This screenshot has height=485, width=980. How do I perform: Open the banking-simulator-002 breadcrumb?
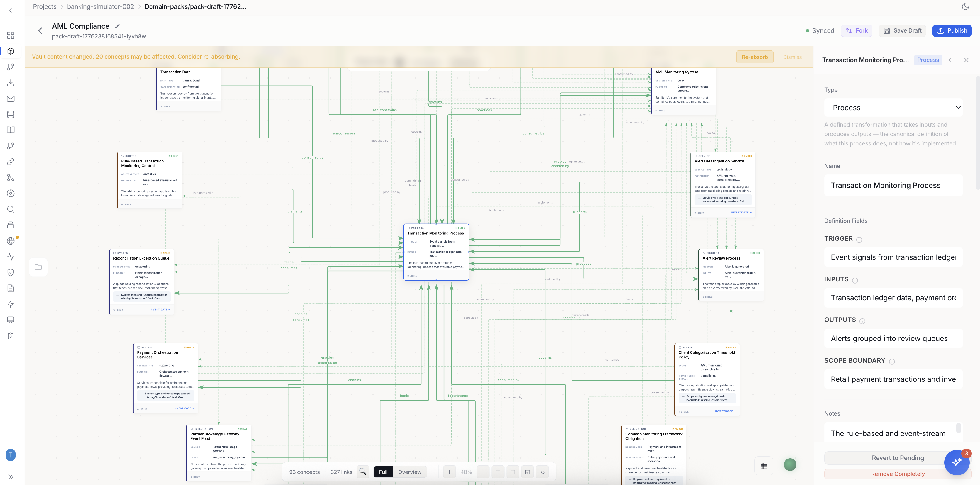pyautogui.click(x=100, y=6)
